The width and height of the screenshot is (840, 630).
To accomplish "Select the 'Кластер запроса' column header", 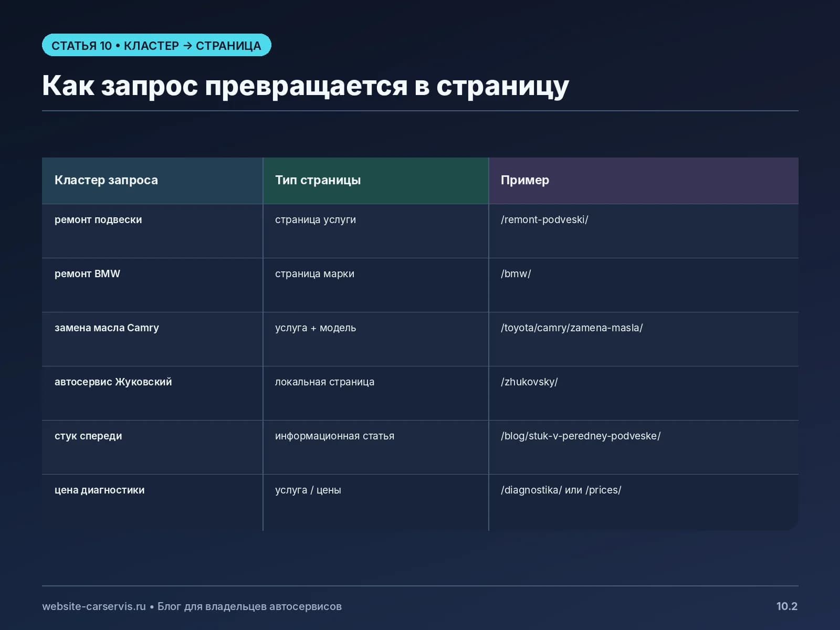I will click(152, 181).
